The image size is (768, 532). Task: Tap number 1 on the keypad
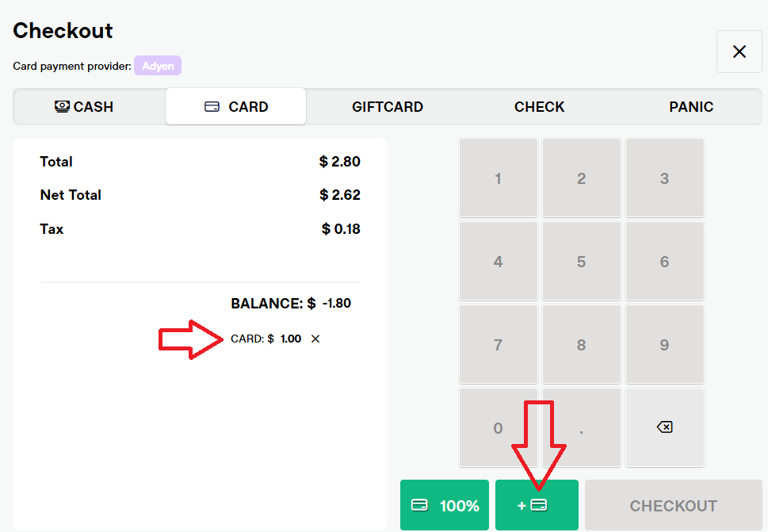pos(498,178)
